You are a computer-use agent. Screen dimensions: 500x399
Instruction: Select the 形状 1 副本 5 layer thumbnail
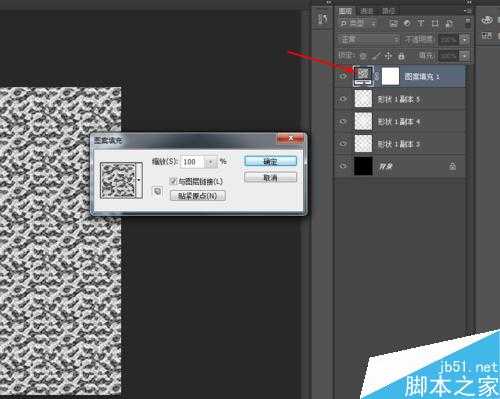[363, 99]
